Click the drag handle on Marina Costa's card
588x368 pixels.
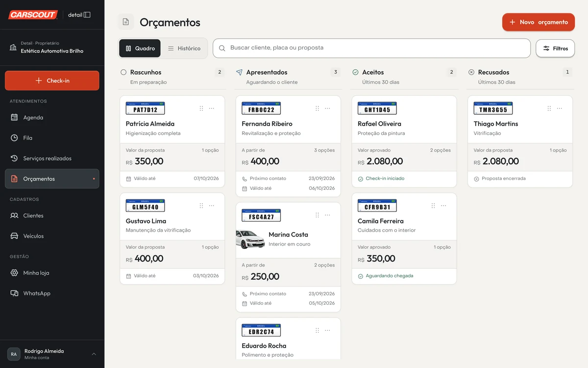318,215
